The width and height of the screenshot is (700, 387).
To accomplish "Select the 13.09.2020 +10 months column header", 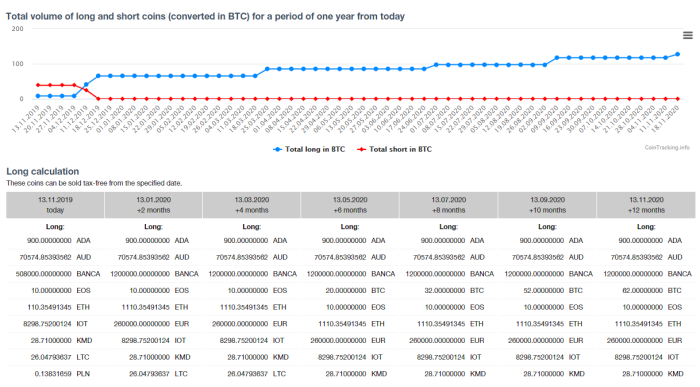I will click(547, 205).
